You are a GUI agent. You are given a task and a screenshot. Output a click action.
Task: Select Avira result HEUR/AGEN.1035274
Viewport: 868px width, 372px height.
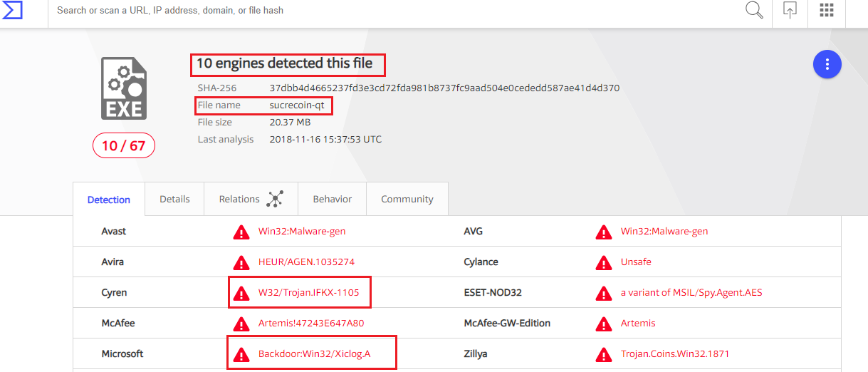click(306, 262)
